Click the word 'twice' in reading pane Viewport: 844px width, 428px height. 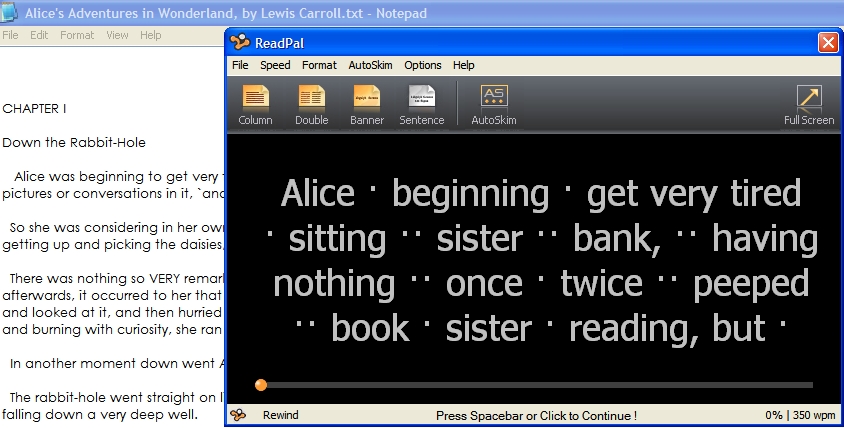[x=601, y=283]
